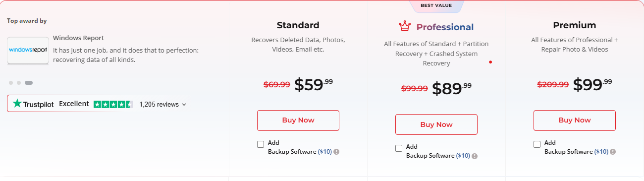Check Add Backup Software under Premium
The image size is (644, 181).
click(x=537, y=144)
